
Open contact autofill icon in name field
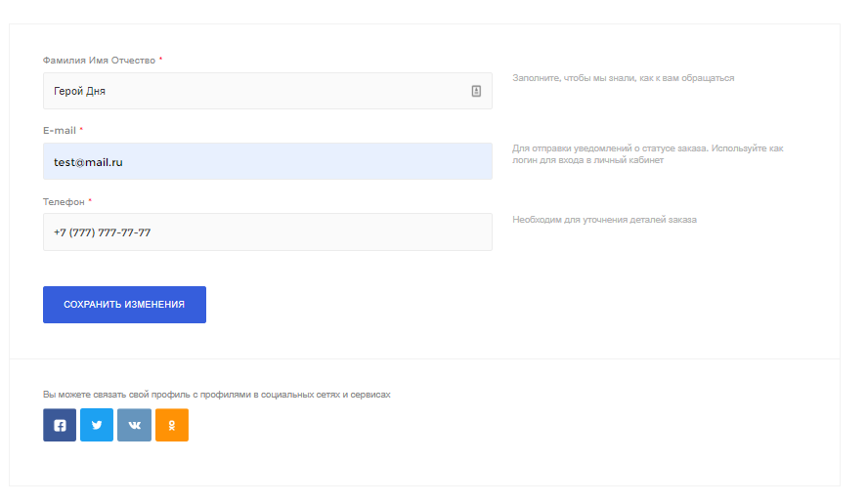coord(476,91)
